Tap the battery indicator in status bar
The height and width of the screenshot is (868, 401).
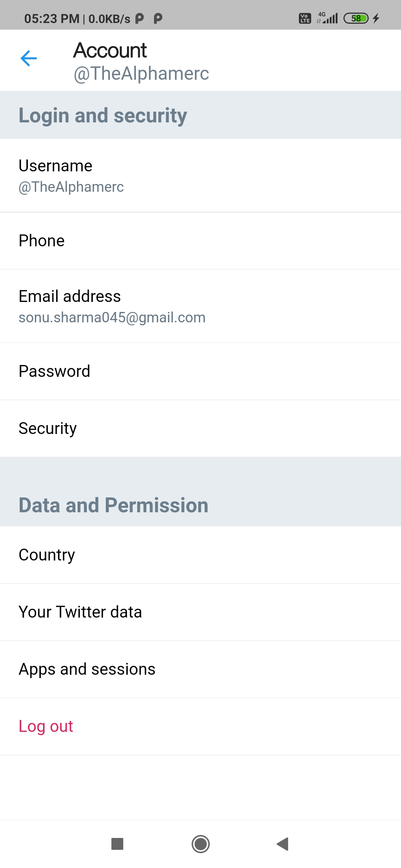click(356, 18)
